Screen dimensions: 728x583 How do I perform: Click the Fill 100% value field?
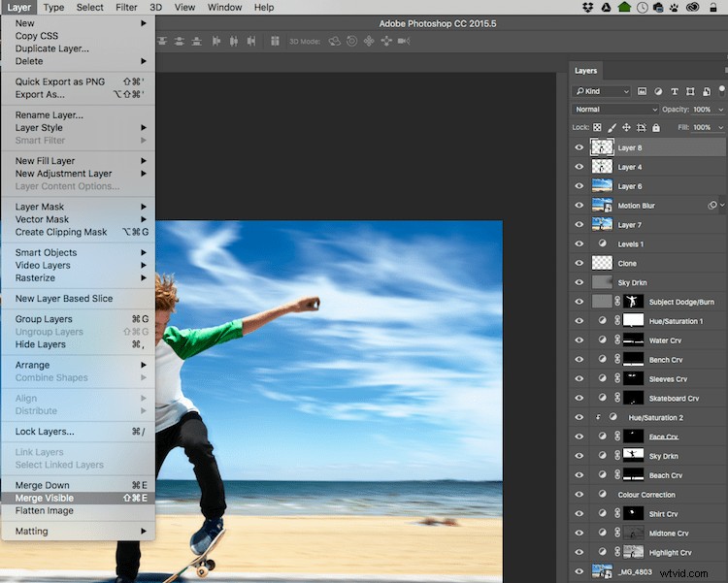click(x=703, y=128)
